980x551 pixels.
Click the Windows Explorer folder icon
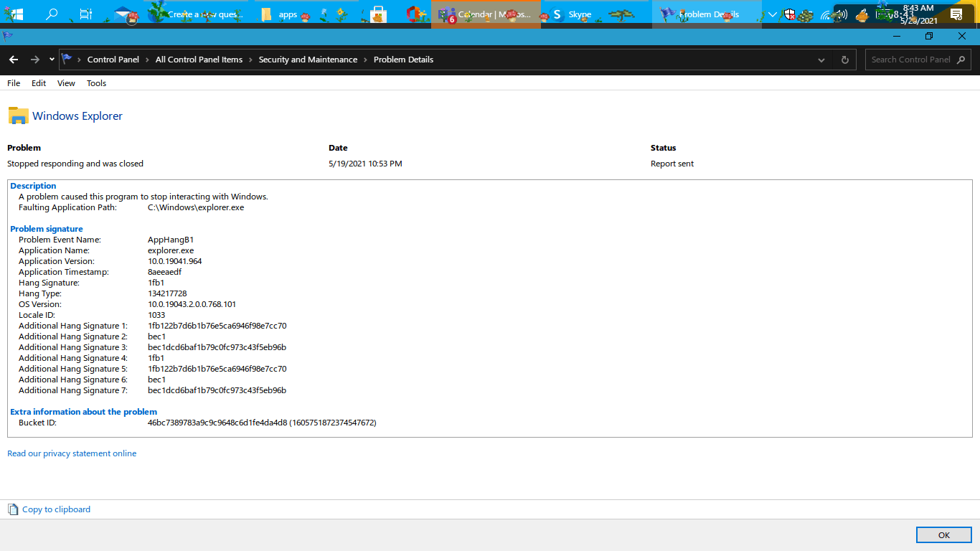18,116
